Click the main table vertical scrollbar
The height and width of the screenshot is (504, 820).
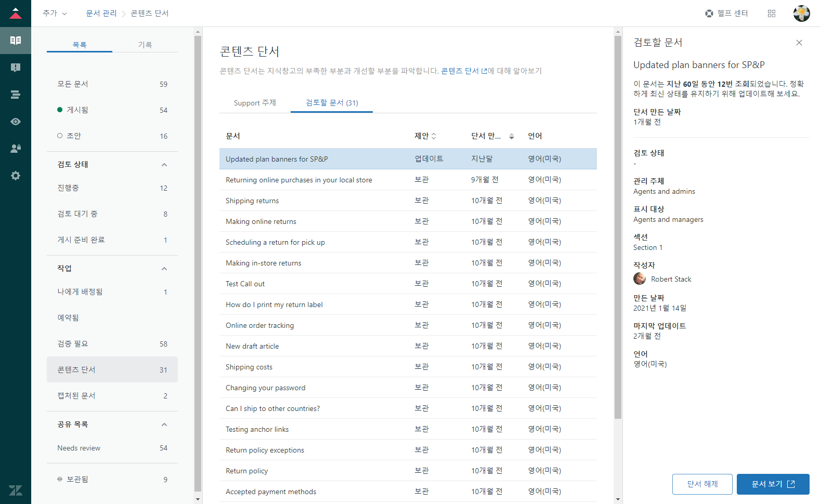pos(618,227)
